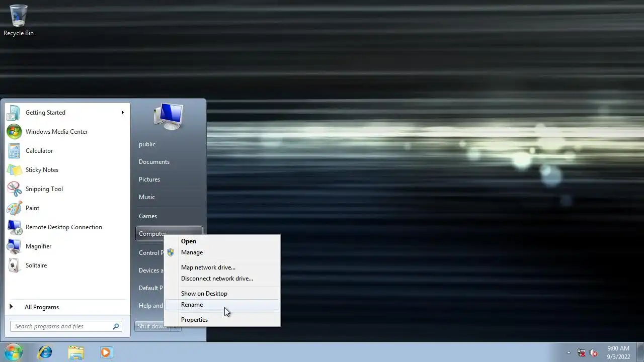The height and width of the screenshot is (362, 644).
Task: Click the Getting Started icon
Action: coord(14,113)
